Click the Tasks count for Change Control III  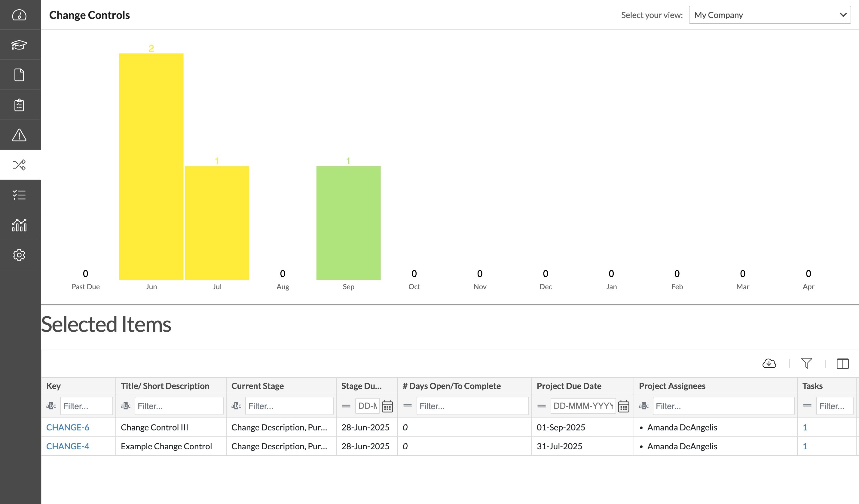(805, 427)
